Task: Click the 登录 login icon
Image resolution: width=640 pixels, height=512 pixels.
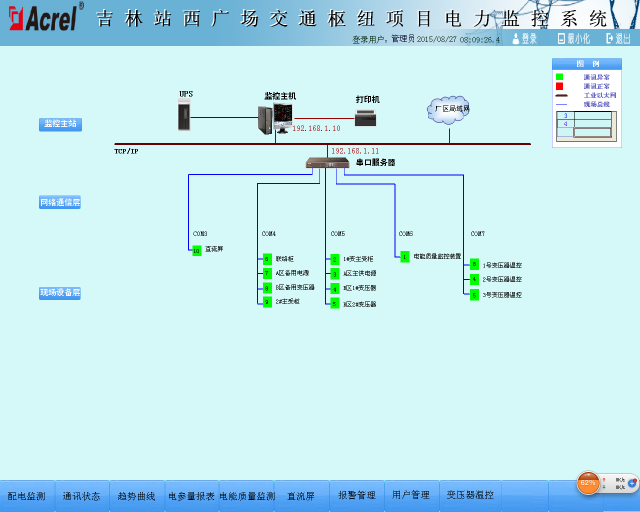Action: click(x=525, y=39)
